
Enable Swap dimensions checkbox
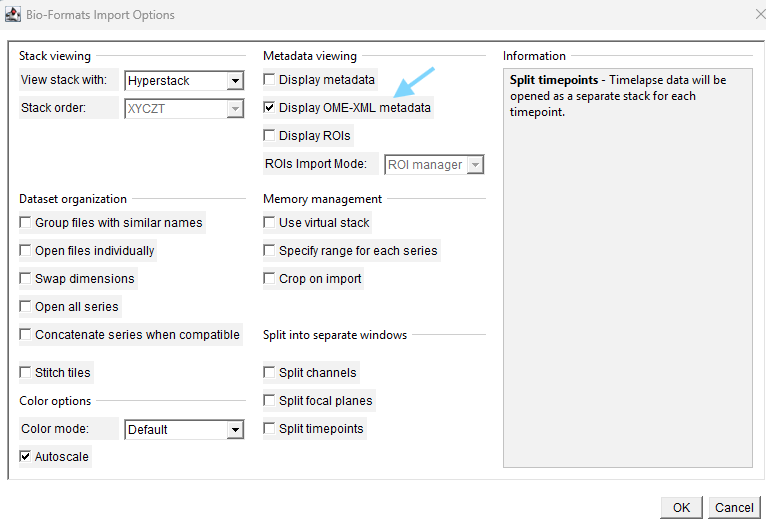pos(26,279)
